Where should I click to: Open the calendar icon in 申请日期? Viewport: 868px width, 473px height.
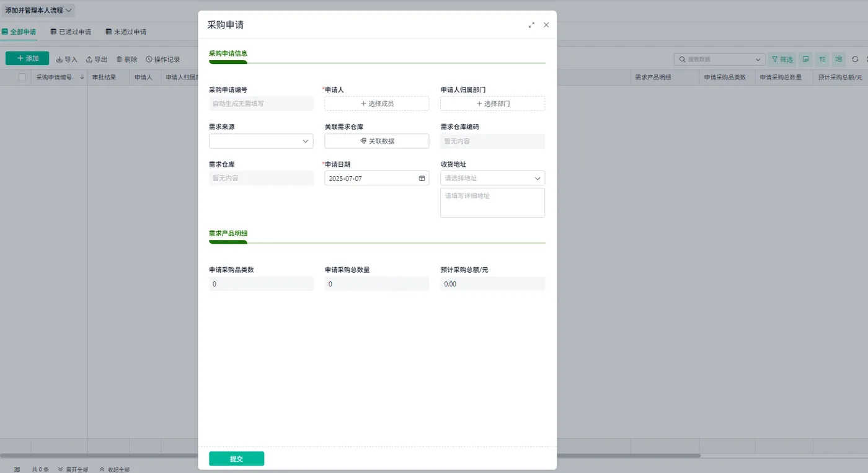422,178
